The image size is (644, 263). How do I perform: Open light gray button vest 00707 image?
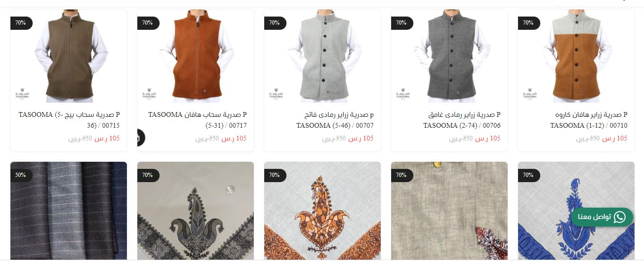tap(322, 56)
